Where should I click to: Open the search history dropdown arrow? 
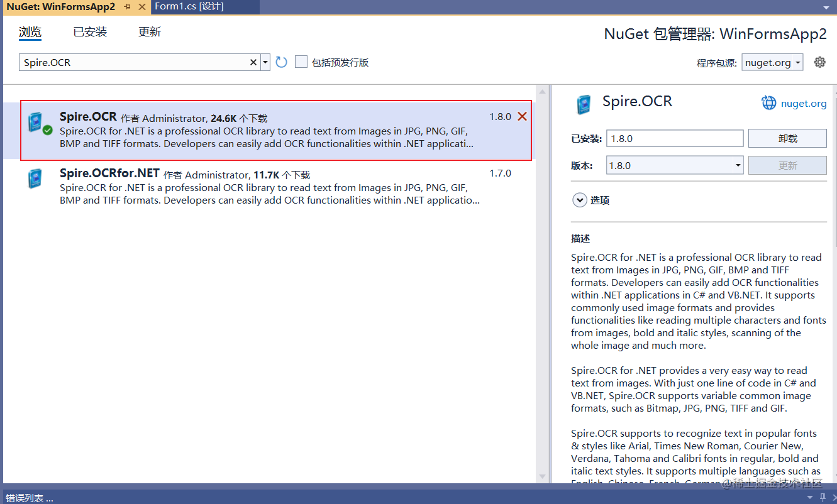[x=265, y=62]
